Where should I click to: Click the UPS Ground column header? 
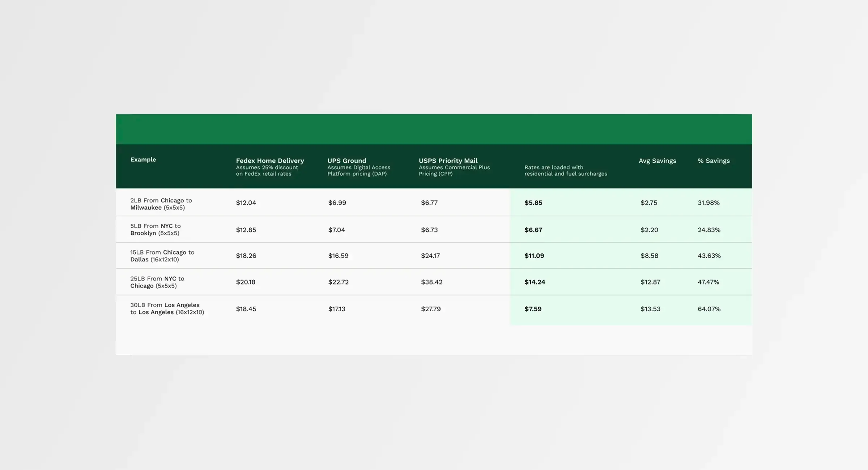click(x=346, y=161)
